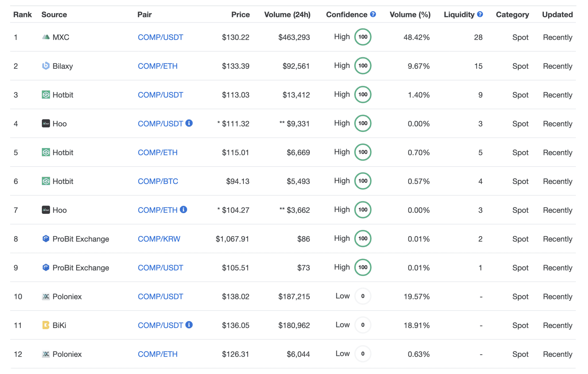Select volume value $463,293
This screenshot has width=588, height=374.
[294, 37]
